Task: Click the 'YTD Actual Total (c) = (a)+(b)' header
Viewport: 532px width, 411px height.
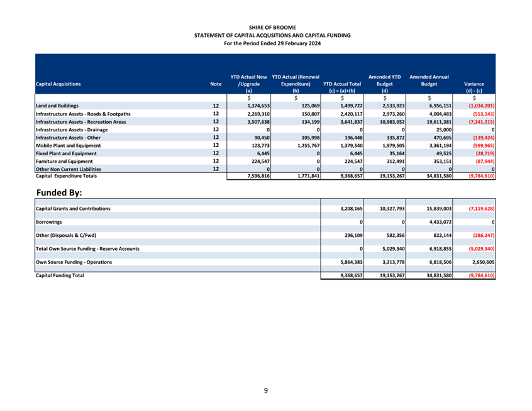Action: click(x=342, y=87)
